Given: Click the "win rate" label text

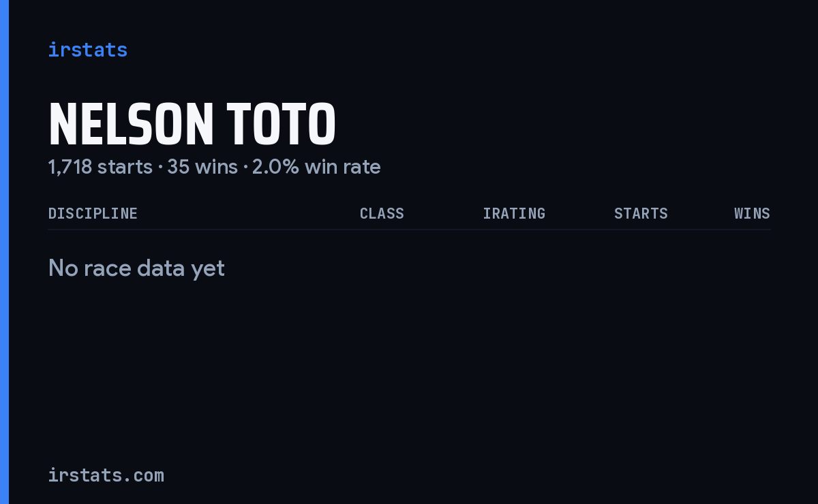Looking at the screenshot, I should 343,167.
